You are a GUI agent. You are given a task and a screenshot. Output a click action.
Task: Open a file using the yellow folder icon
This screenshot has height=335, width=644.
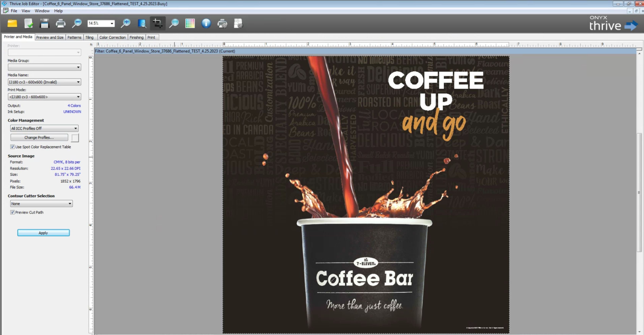click(12, 23)
